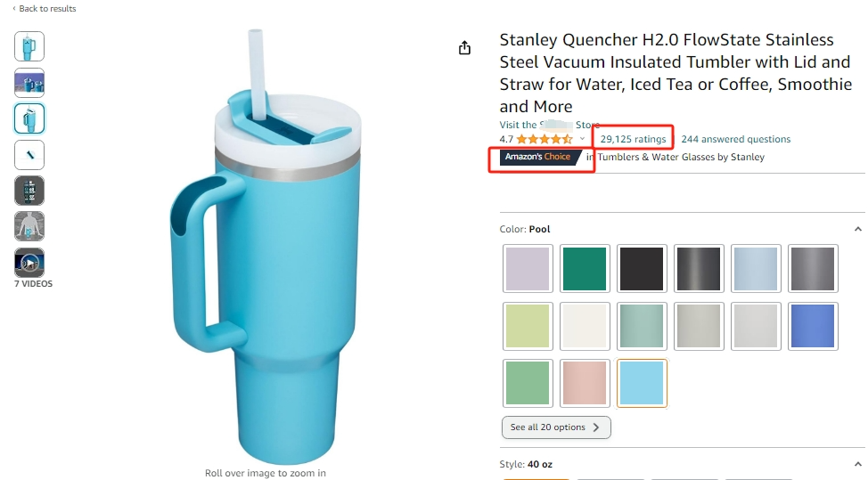Expand the rating breakdown chevron
The height and width of the screenshot is (480, 868).
coord(583,140)
